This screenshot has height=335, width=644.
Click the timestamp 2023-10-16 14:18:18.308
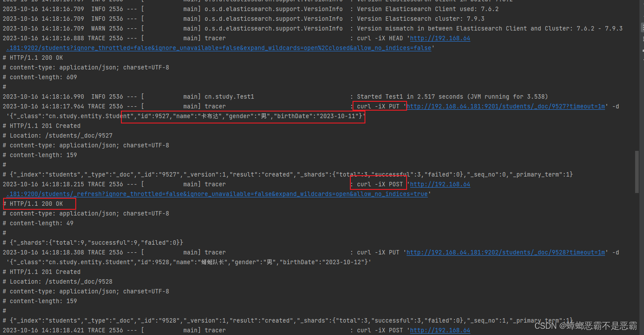click(x=43, y=252)
